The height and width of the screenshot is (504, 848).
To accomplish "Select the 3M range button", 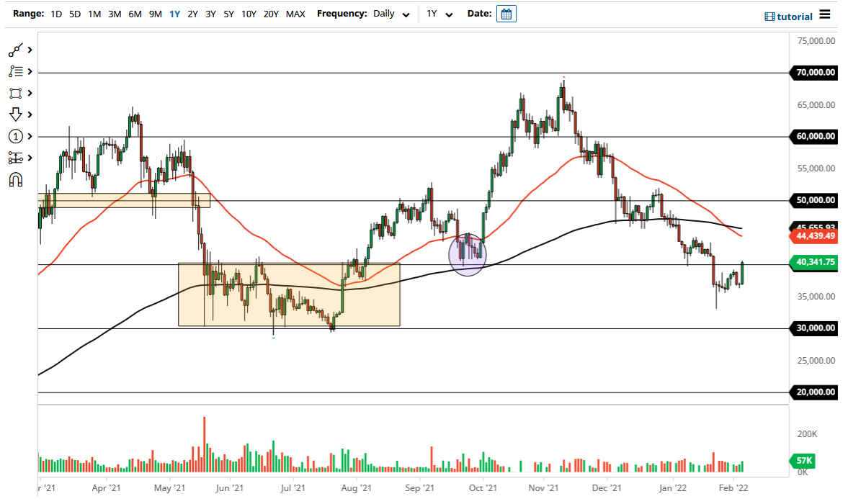I will coord(115,14).
